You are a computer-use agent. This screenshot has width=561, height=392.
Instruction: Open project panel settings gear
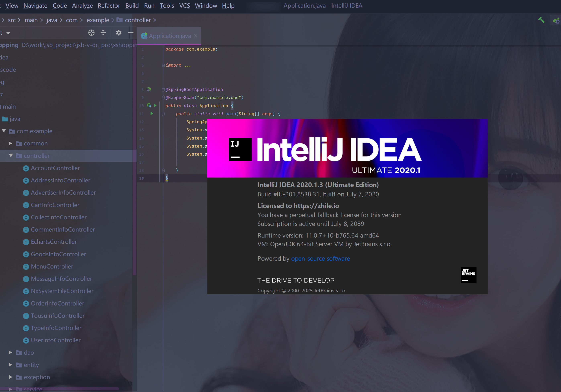click(x=118, y=33)
